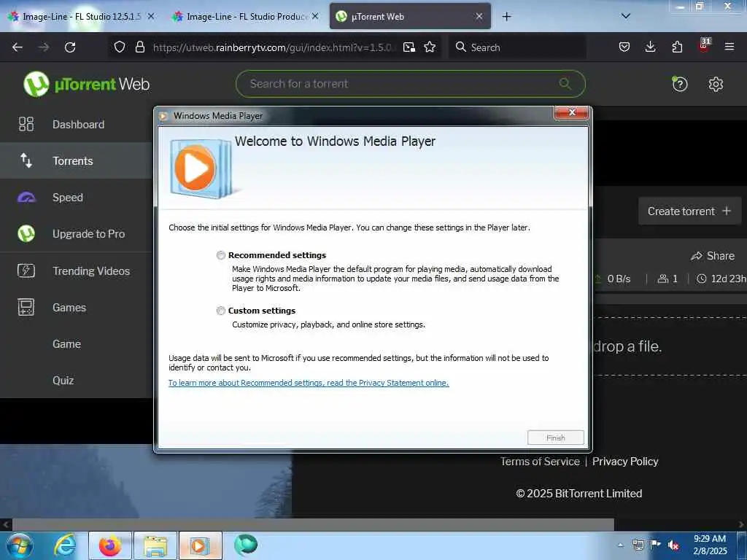Click the Create torrent button
Image resolution: width=747 pixels, height=560 pixels.
(689, 211)
